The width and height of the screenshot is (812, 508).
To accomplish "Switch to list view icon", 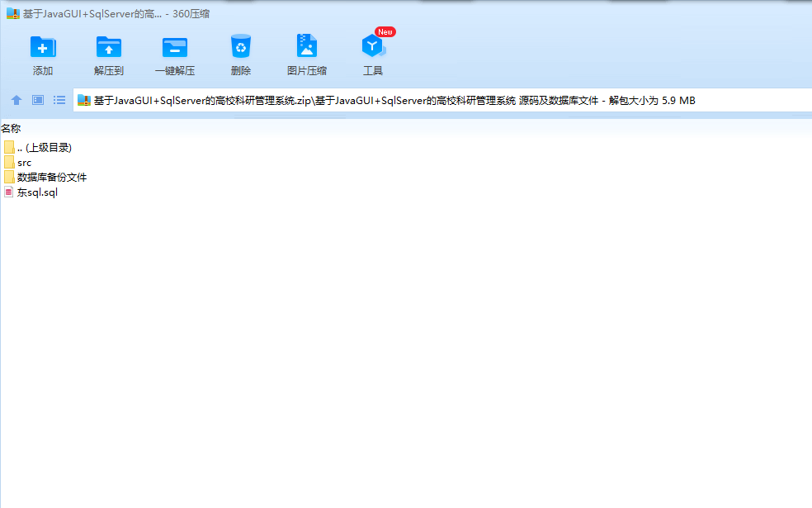I will (59, 100).
